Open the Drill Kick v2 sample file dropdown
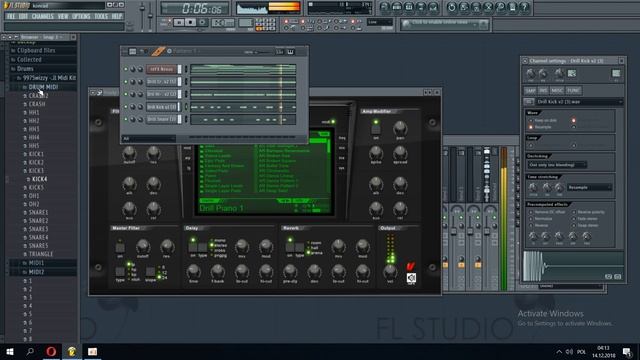640x360 pixels. click(579, 102)
